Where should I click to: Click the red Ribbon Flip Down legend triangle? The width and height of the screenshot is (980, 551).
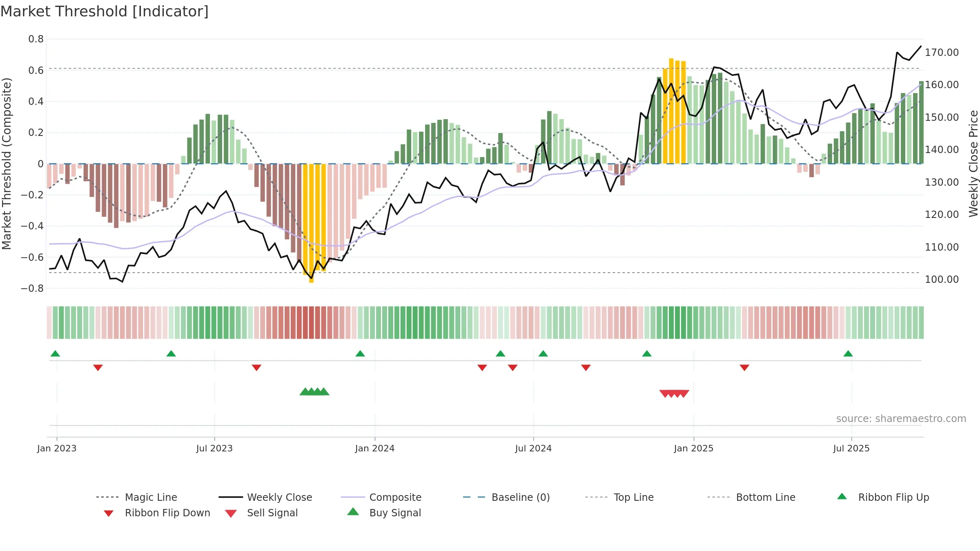pyautogui.click(x=109, y=513)
